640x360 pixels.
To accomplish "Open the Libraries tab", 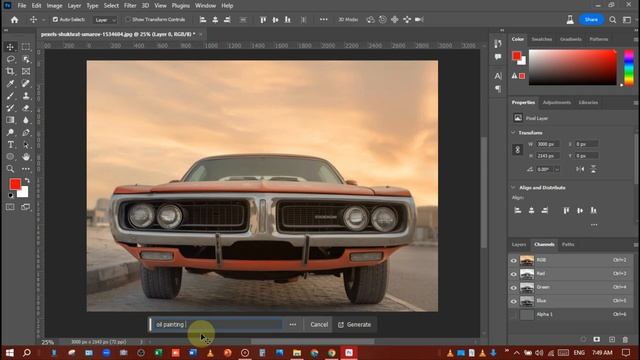I will (x=588, y=102).
